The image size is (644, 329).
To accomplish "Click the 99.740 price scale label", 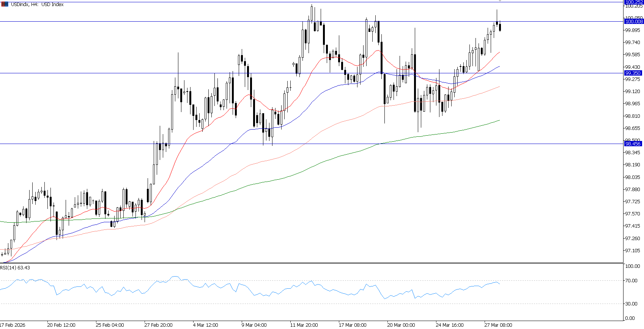I will point(633,43).
